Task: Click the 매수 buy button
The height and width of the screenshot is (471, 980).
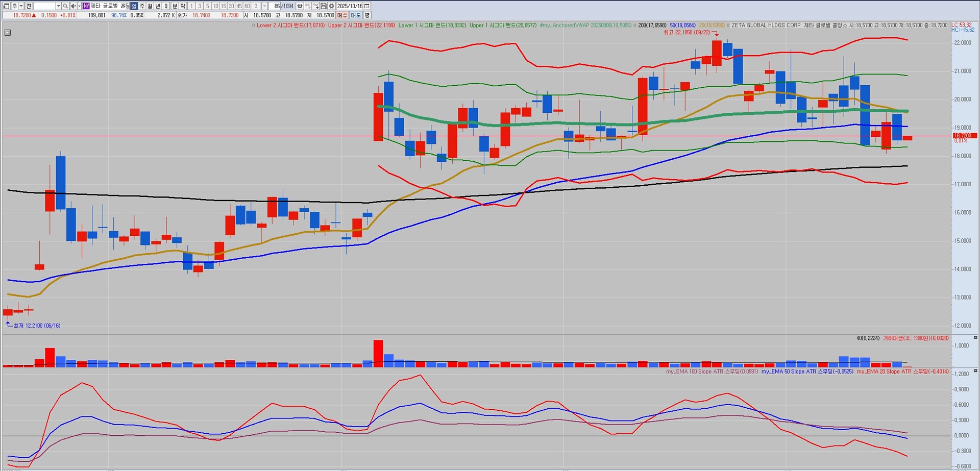Action: click(x=342, y=15)
